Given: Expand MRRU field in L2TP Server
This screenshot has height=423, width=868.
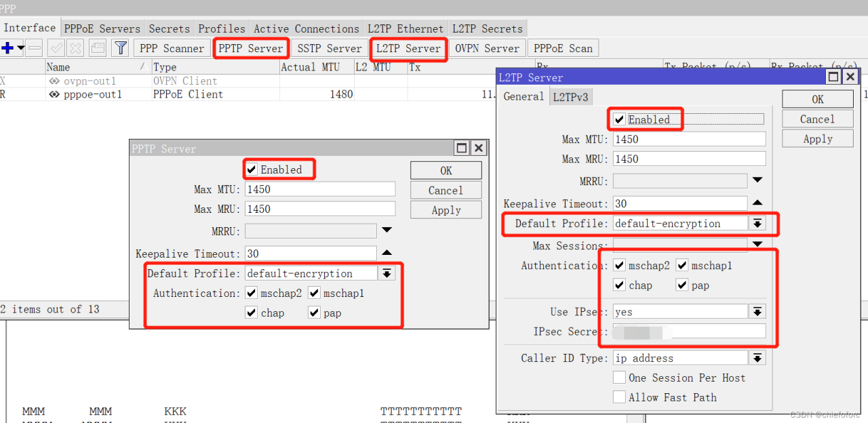Looking at the screenshot, I should tap(757, 180).
